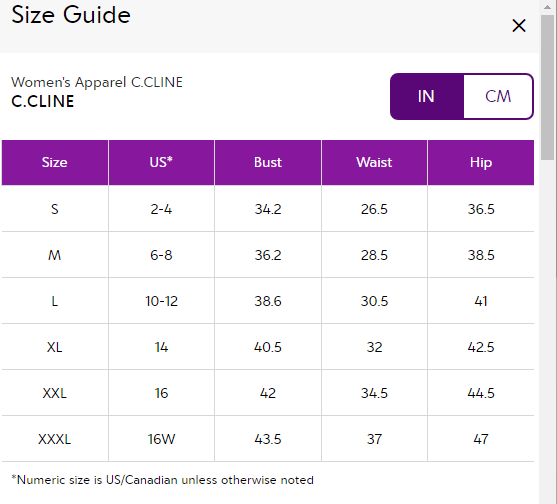Click the 16W US size cell
557x504 pixels.
161,439
